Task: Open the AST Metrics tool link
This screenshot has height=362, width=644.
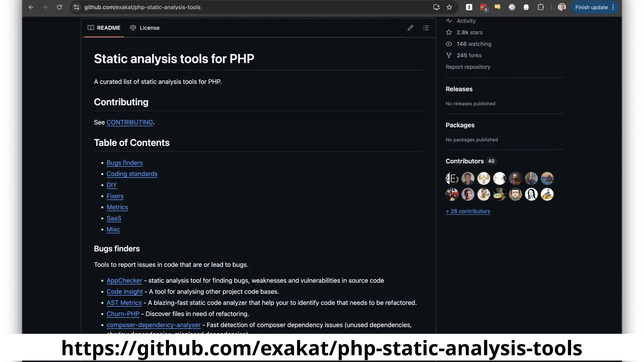Action: click(x=124, y=303)
